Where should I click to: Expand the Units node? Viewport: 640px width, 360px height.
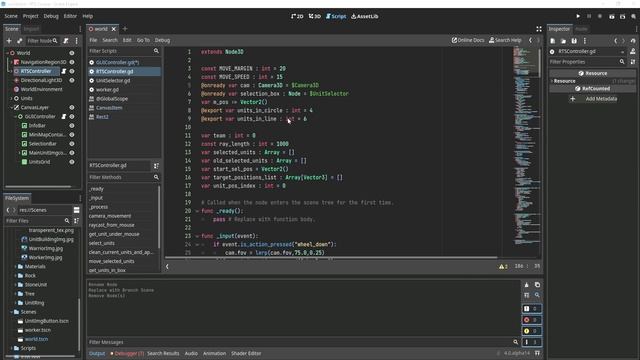point(11,98)
